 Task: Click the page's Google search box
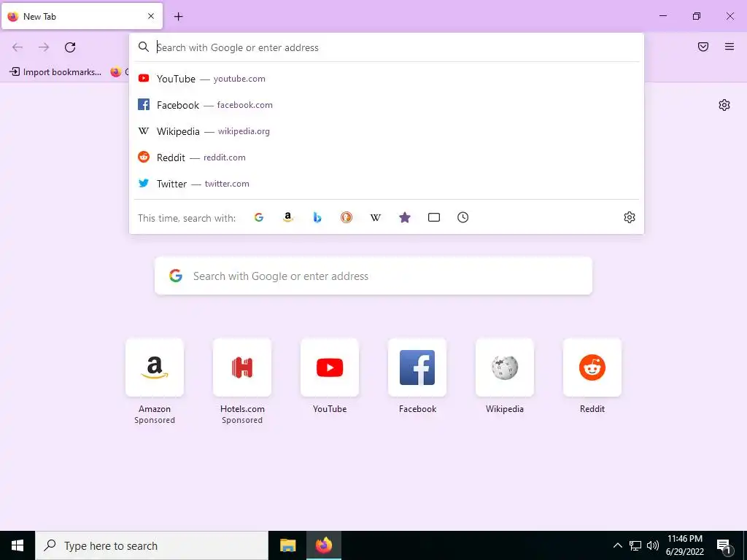click(x=373, y=276)
